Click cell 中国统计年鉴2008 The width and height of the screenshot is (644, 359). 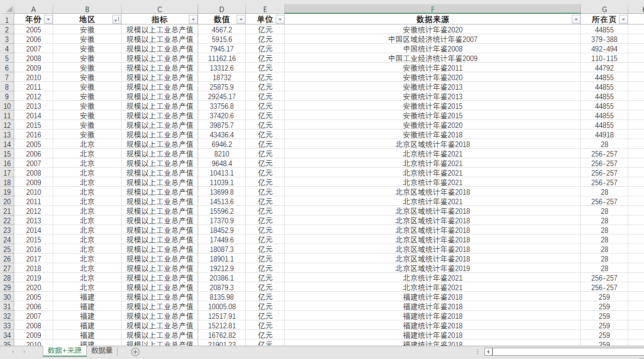click(x=433, y=49)
